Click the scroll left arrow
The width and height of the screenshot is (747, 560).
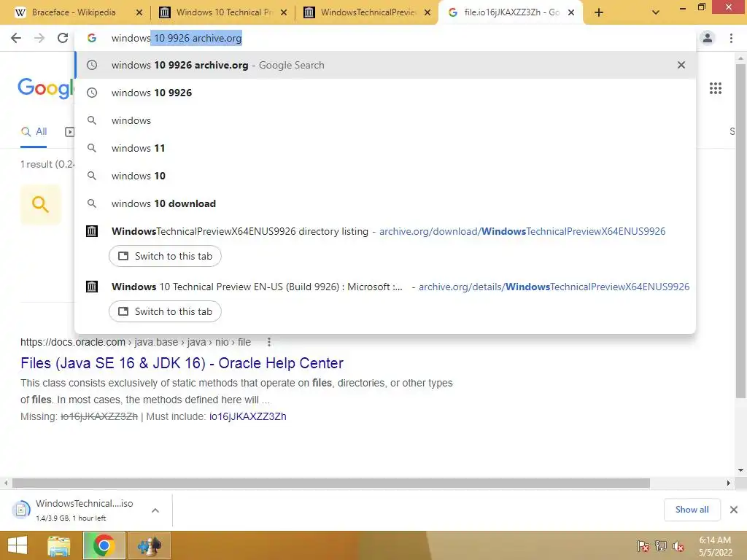(x=6, y=483)
